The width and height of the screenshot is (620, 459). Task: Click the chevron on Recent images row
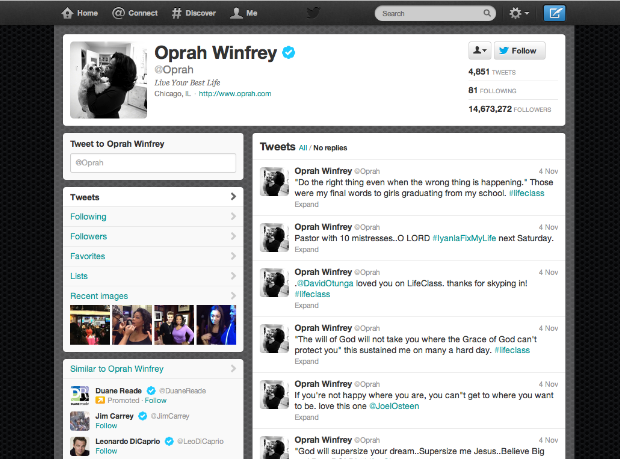pyautogui.click(x=233, y=295)
